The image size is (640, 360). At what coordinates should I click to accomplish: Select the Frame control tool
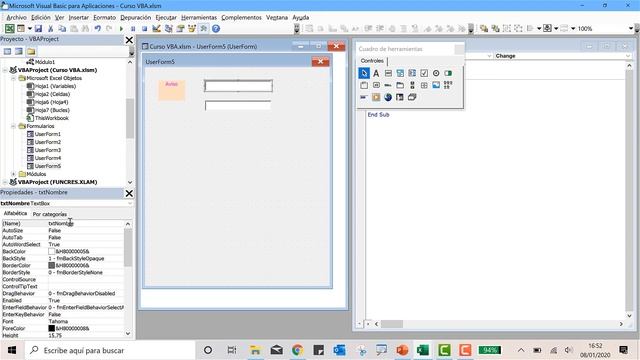[x=364, y=85]
